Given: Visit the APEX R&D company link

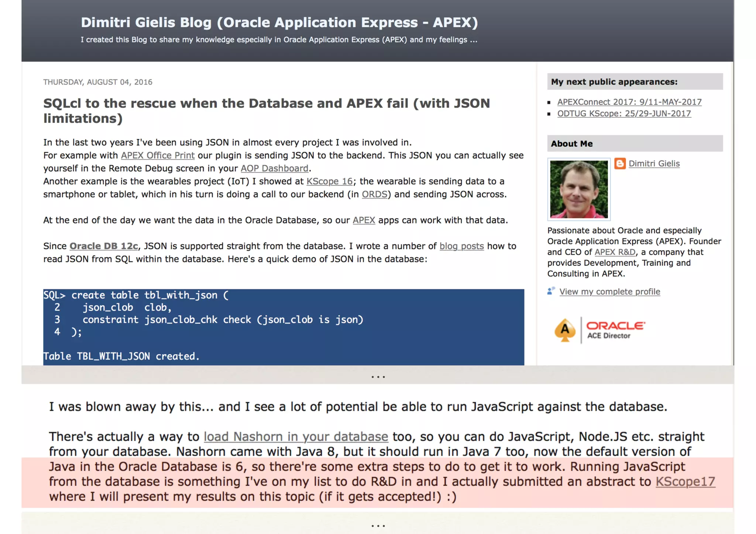Looking at the screenshot, I should click(615, 252).
